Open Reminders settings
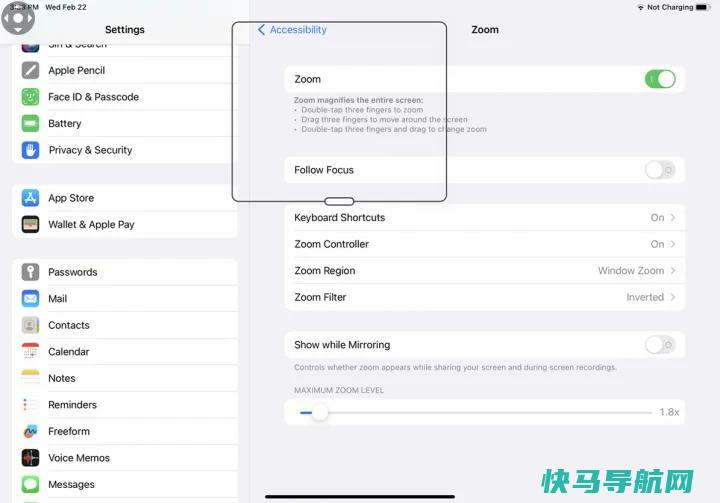Image resolution: width=720 pixels, height=503 pixels. [125, 405]
